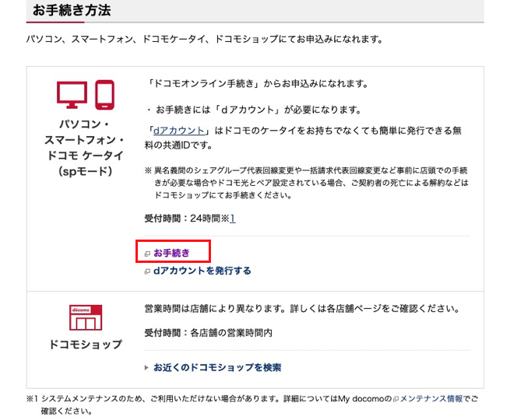Click the 受付時間：各店舗の営業時間内 text
The image size is (517, 420).
(x=209, y=333)
